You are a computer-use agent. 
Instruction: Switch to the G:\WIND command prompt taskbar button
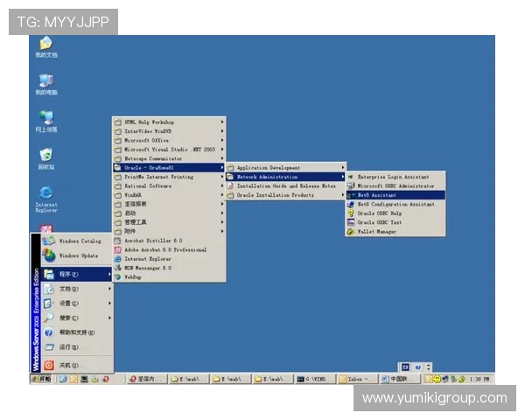[315, 379]
